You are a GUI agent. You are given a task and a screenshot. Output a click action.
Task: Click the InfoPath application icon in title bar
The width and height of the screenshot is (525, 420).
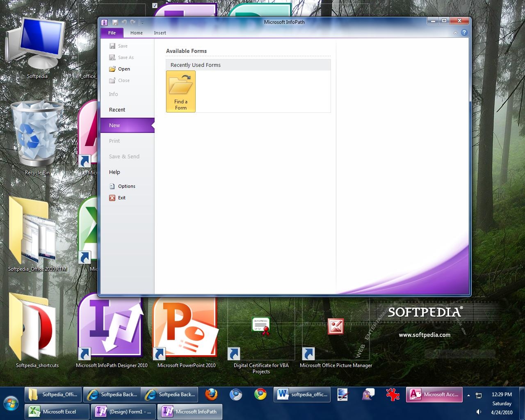[x=105, y=22]
